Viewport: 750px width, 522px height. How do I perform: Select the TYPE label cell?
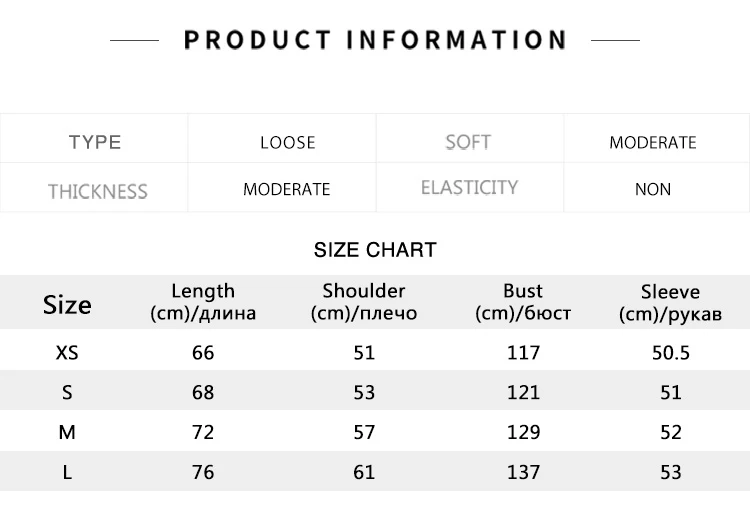click(95, 142)
